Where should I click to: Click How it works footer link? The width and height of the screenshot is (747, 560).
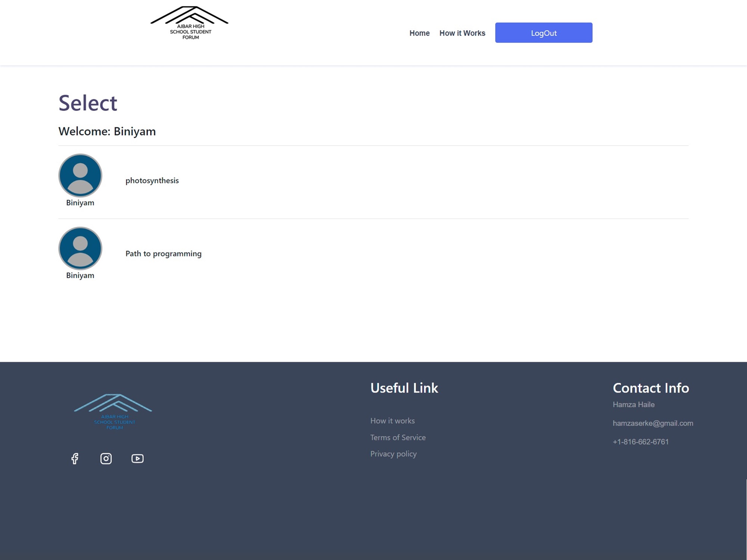point(392,421)
